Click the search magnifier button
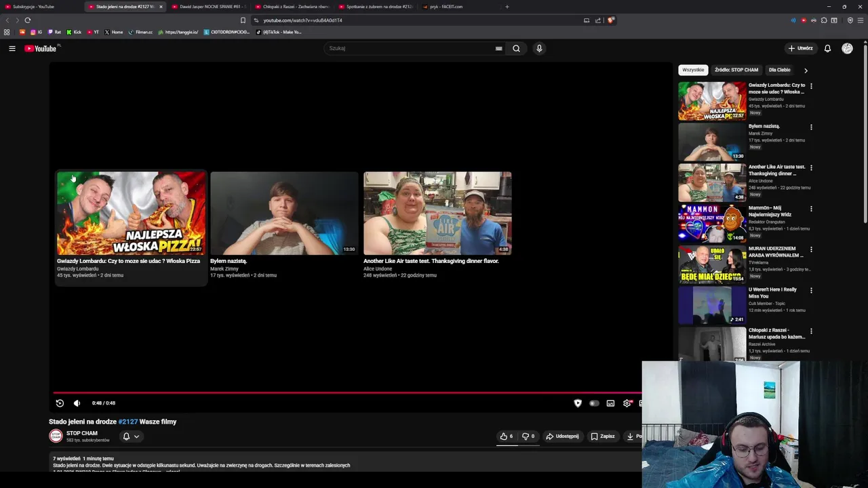Screen dimensions: 868x488 click(516, 48)
